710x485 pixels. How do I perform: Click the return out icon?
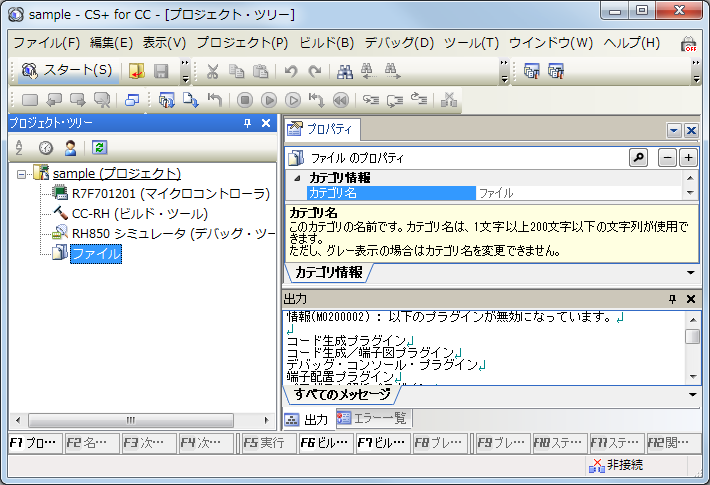418,100
